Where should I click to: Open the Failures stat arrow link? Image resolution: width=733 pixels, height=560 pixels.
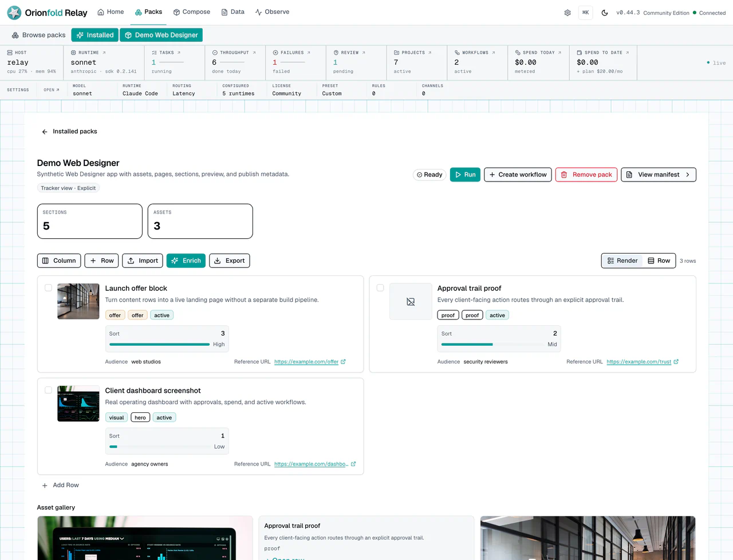(x=309, y=53)
